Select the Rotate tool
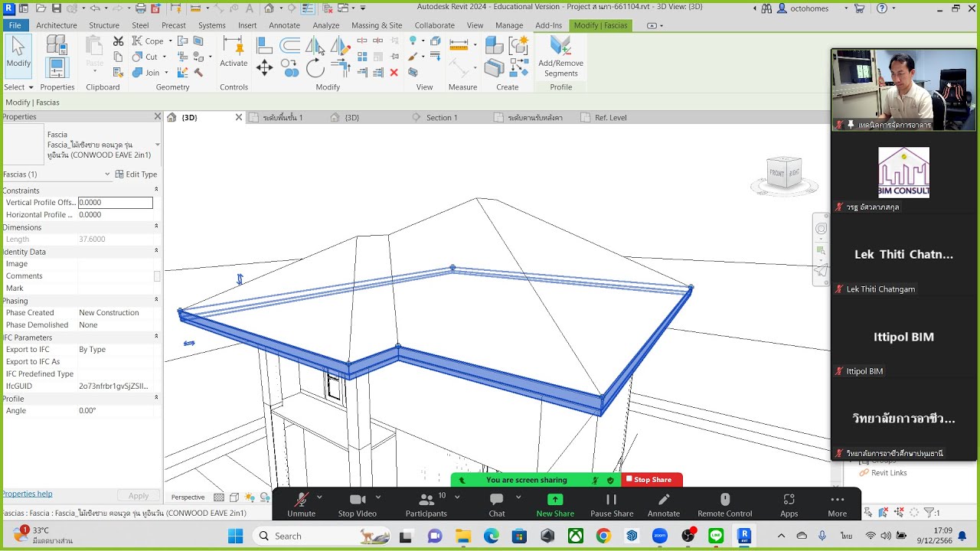The image size is (980, 551). (x=315, y=68)
